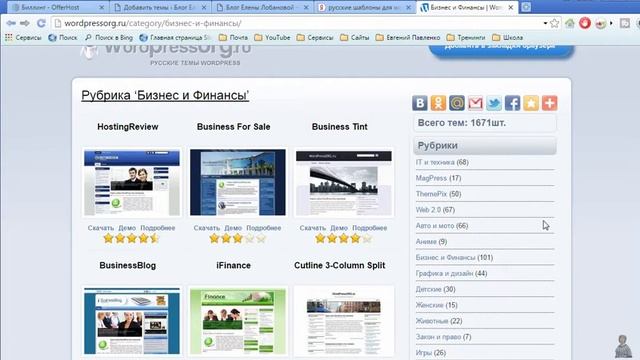This screenshot has height=360, width=640.
Task: Open new tab button
Action: click(526, 7)
